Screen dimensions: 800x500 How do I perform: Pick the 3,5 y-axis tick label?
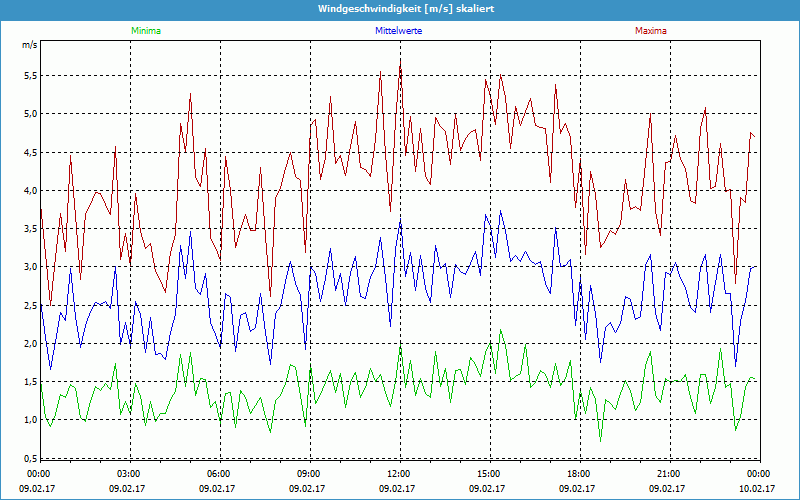pos(29,229)
